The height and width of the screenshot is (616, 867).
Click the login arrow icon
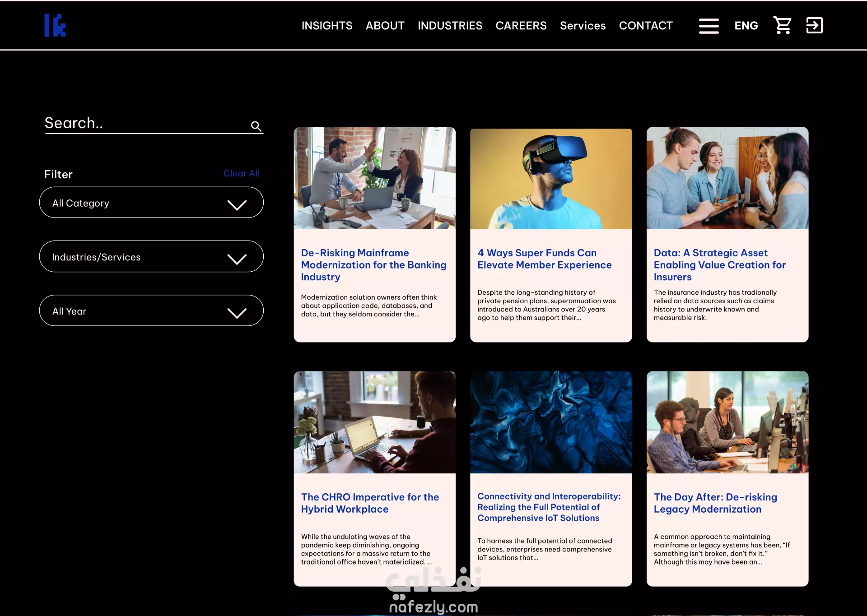pos(814,25)
